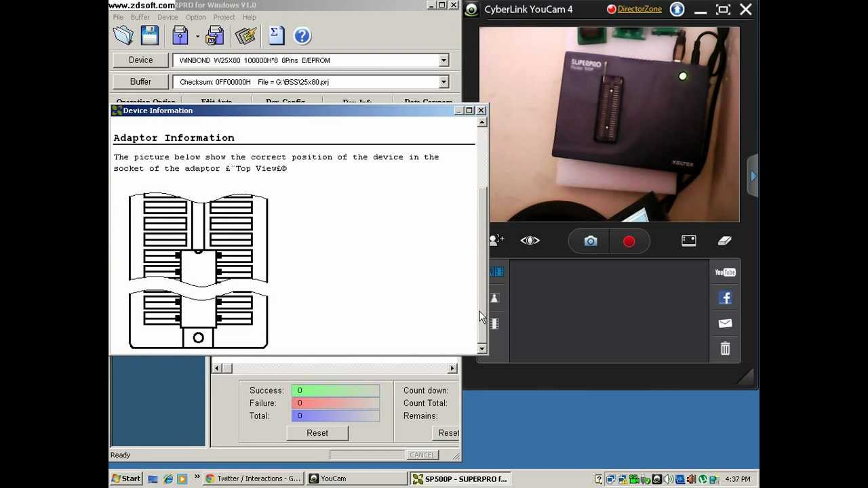Open the Project menu
This screenshot has width=868, height=488.
224,17
